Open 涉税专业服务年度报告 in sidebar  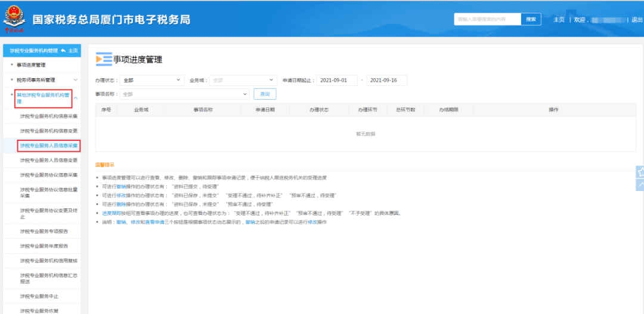coord(44,246)
